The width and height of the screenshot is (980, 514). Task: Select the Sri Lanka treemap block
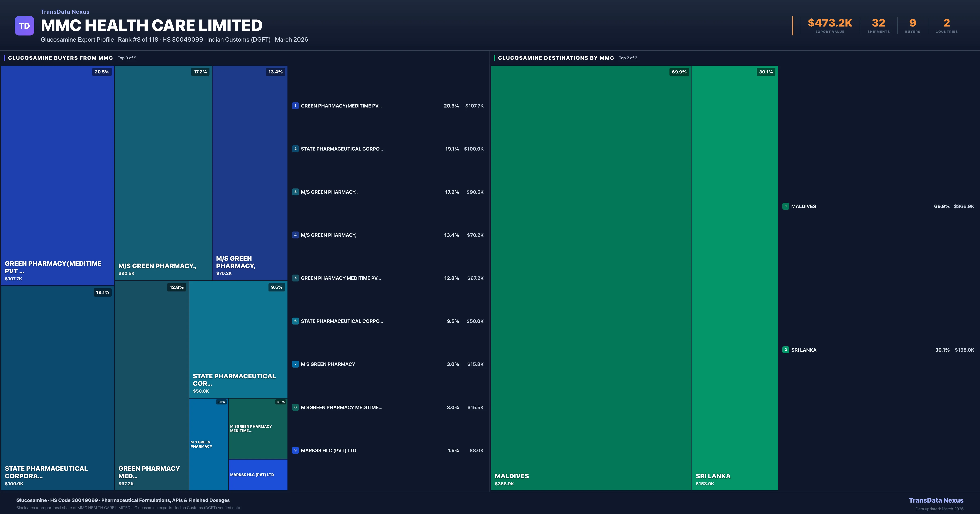click(x=735, y=278)
